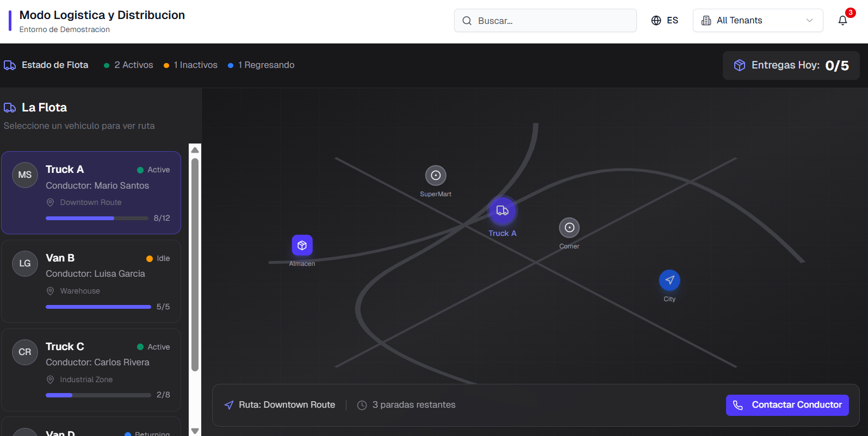Switch language via ES selector

tap(672, 21)
